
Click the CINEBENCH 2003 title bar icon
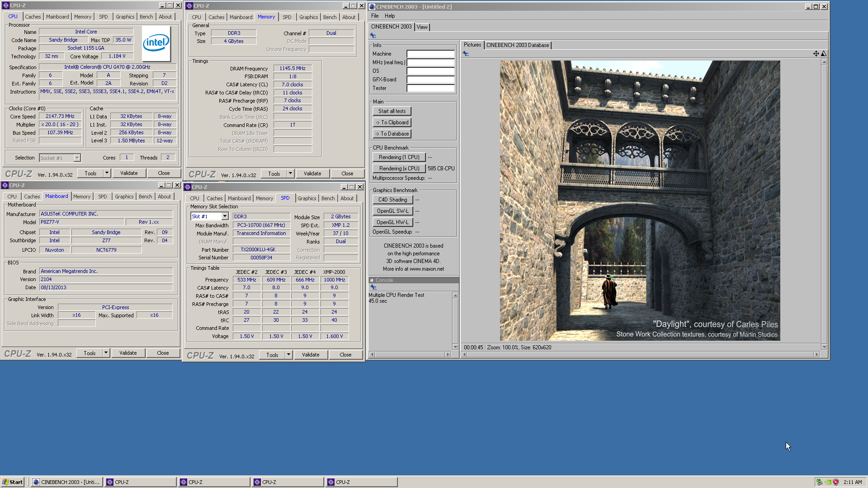tap(372, 7)
